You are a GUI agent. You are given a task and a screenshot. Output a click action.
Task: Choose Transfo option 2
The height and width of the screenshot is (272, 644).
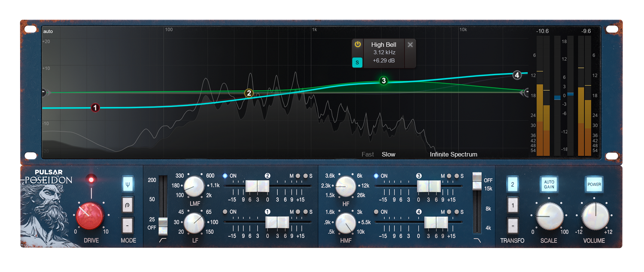(513, 184)
